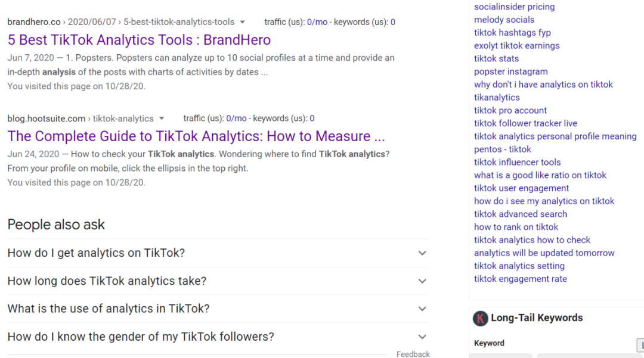Click the Long-Tail Keywords K logo icon

480,318
